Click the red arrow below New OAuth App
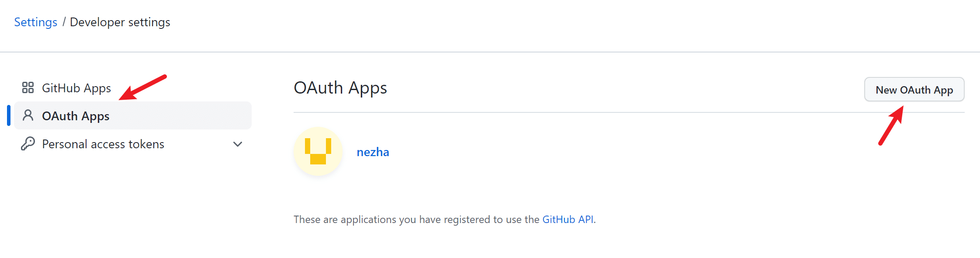This screenshot has width=980, height=258. [891, 126]
